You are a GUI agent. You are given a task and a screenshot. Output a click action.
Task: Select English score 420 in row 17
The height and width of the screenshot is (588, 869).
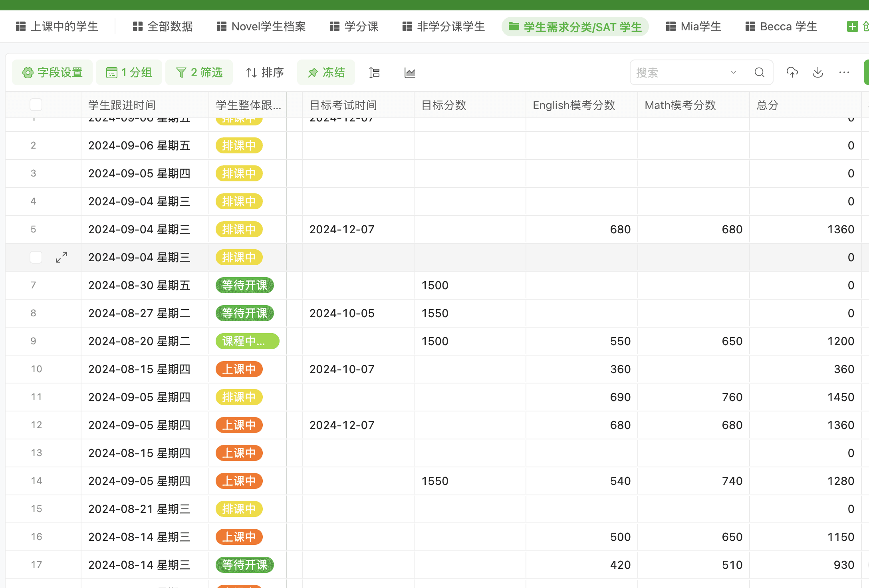pyautogui.click(x=620, y=565)
